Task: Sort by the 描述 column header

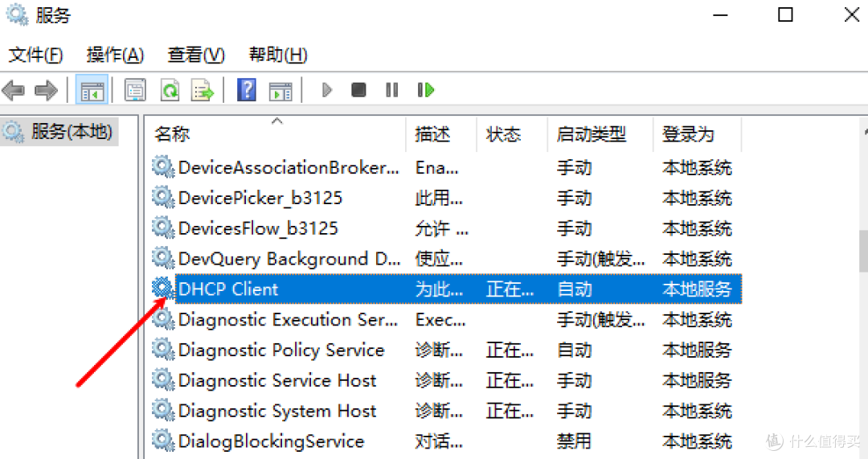Action: tap(441, 134)
